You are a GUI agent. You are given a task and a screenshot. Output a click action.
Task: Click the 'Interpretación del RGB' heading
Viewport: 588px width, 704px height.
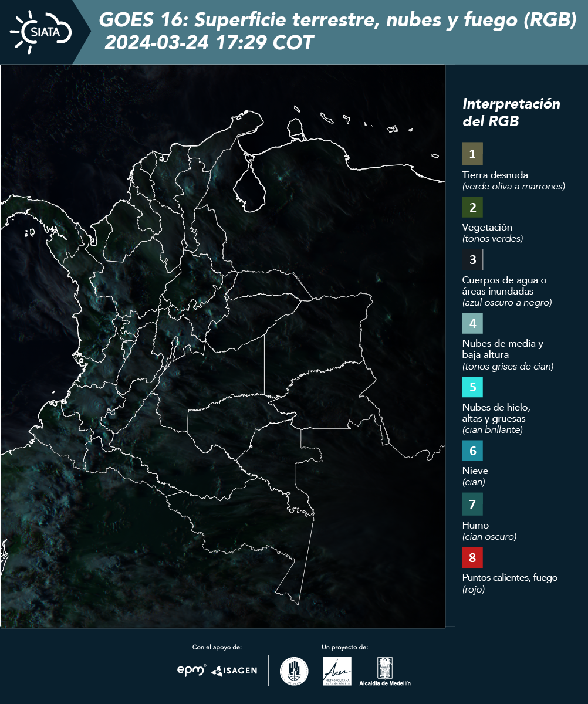tap(511, 113)
